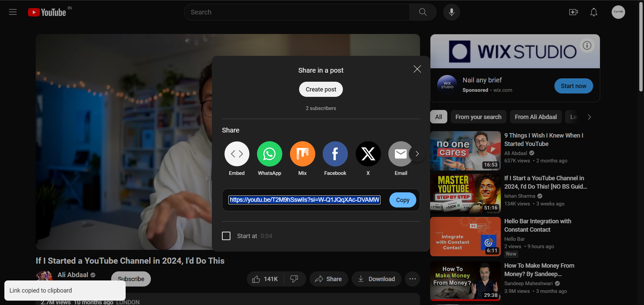Open the Hello Bar channel link
The height and width of the screenshot is (305, 644).
click(x=515, y=239)
